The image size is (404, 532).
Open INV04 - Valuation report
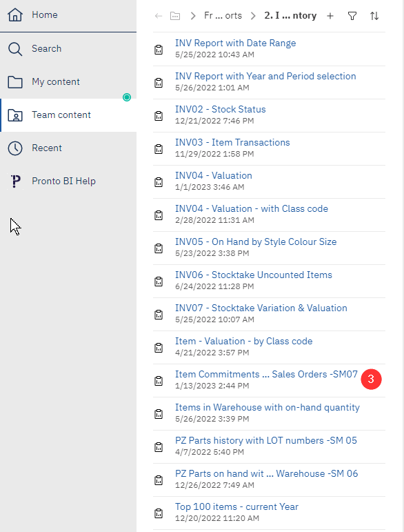tap(214, 175)
